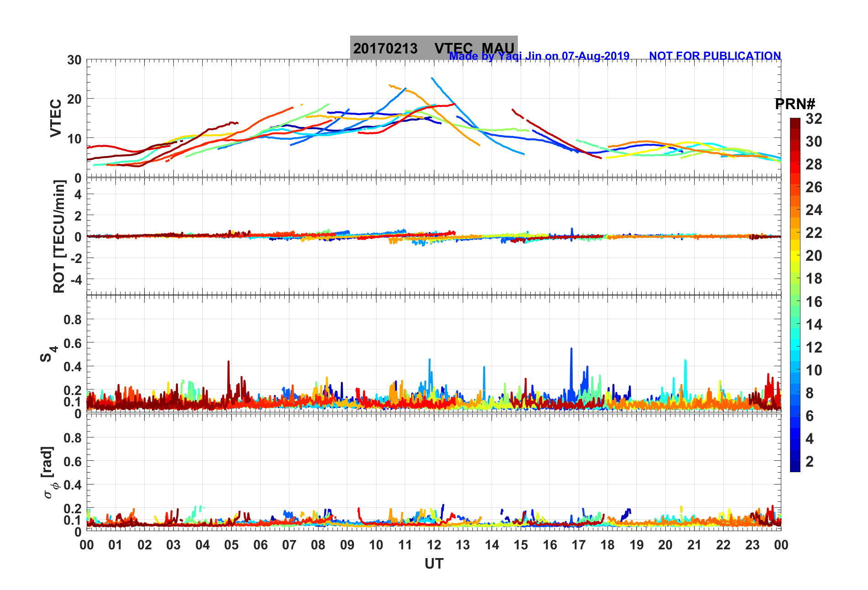The image size is (868, 590).
Task: Click the UT axis tick label 05
Action: coord(231,545)
